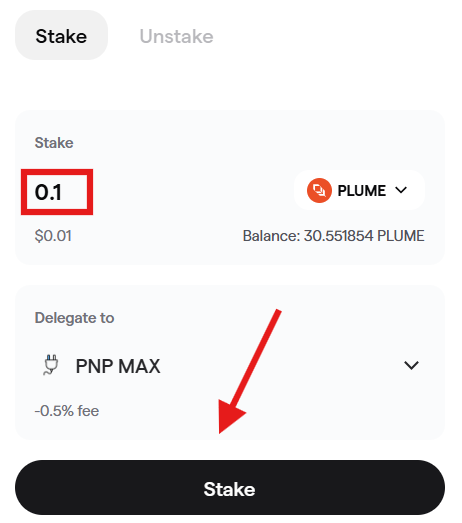Click the PLUME unit in balance text
462x523 pixels.
(x=401, y=236)
